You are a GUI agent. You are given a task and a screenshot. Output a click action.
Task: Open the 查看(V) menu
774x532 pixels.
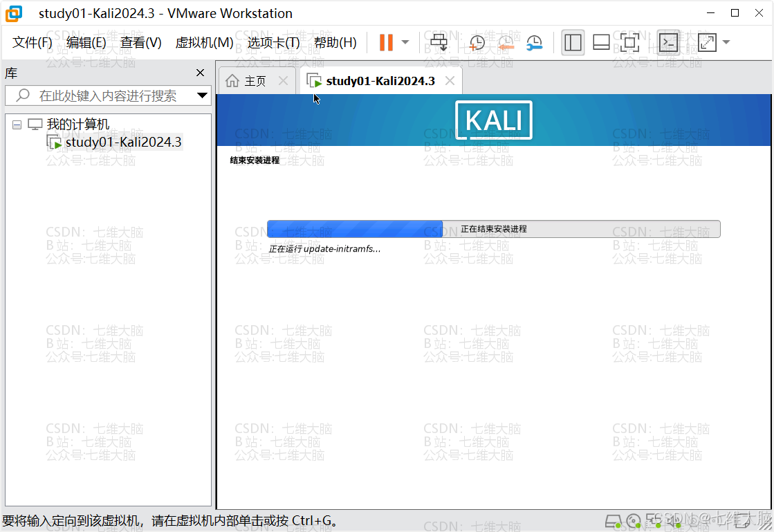pyautogui.click(x=140, y=43)
